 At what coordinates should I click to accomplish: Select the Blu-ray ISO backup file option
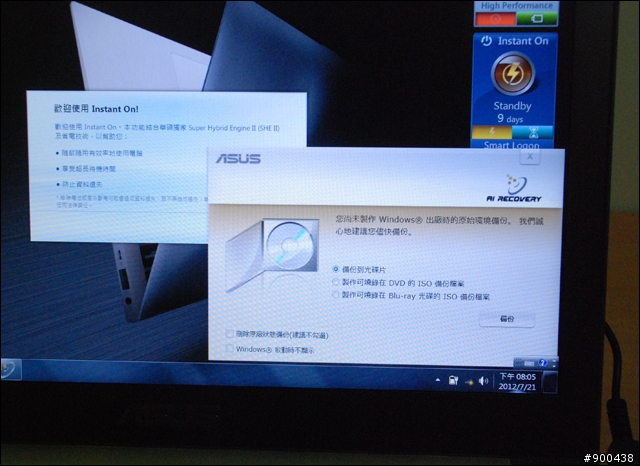[x=336, y=295]
